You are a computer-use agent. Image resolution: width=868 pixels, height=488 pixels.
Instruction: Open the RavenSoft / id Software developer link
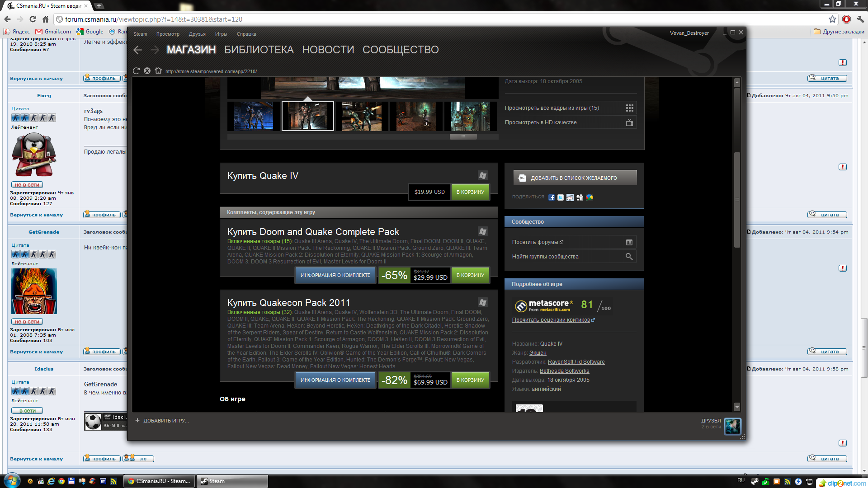coord(576,362)
